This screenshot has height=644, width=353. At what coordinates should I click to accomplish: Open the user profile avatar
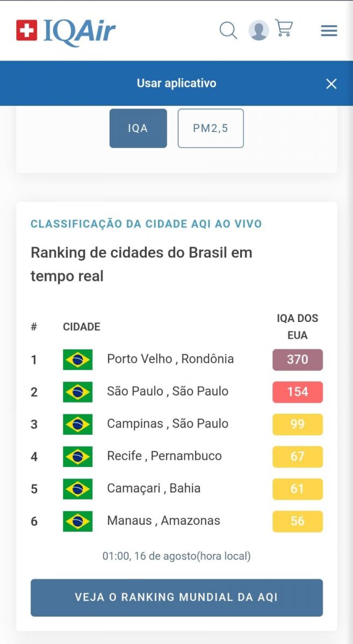[x=258, y=30]
